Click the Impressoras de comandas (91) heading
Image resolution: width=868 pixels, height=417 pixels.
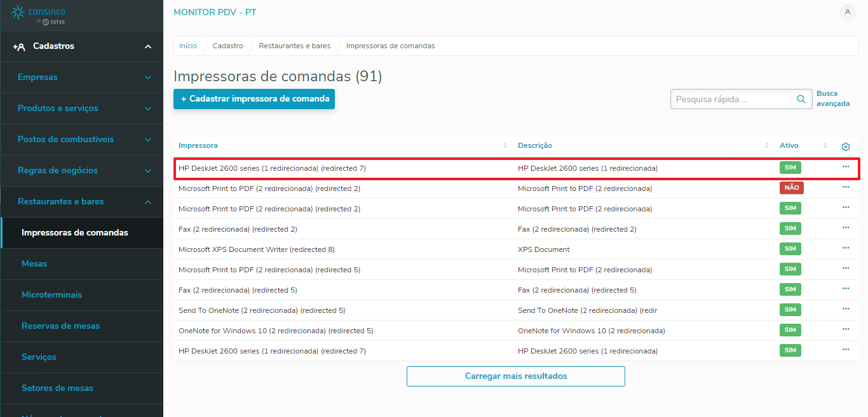coord(278,77)
